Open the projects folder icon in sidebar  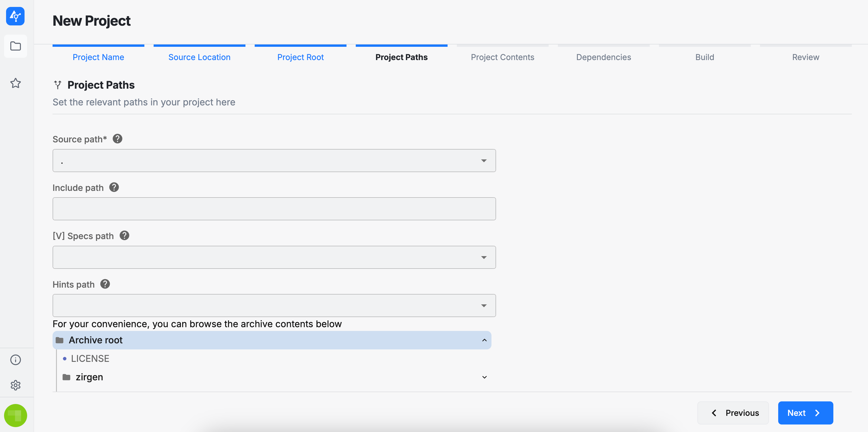(x=16, y=46)
